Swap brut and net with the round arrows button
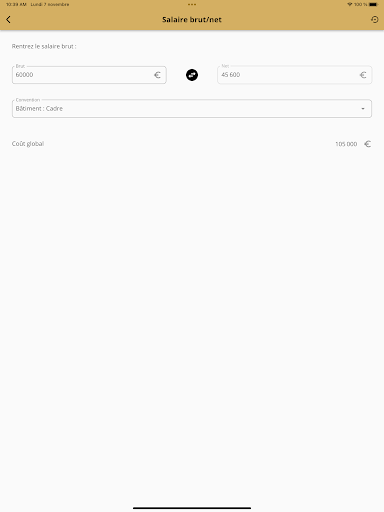Viewport: 384px width, 512px height. (x=192, y=75)
